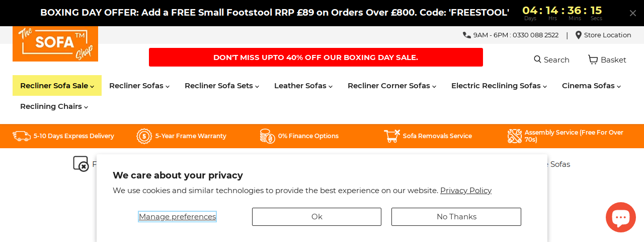Viewport: 644px width, 242px height.
Task: Expand the Recliner Sofa Sale menu
Action: 57,86
